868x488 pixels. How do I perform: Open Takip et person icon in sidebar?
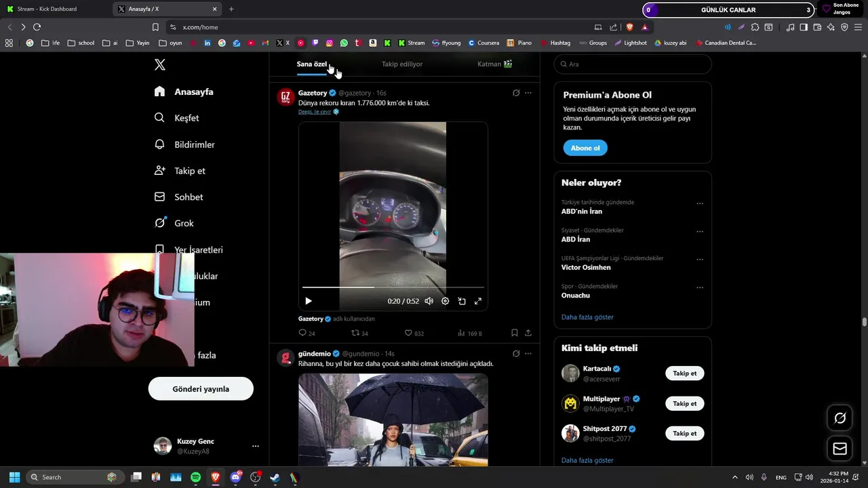coord(159,170)
